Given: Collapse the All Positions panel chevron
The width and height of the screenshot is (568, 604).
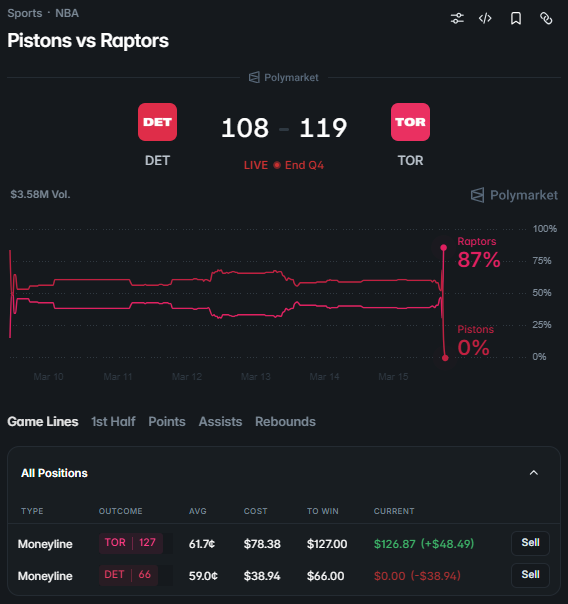Looking at the screenshot, I should pos(534,473).
